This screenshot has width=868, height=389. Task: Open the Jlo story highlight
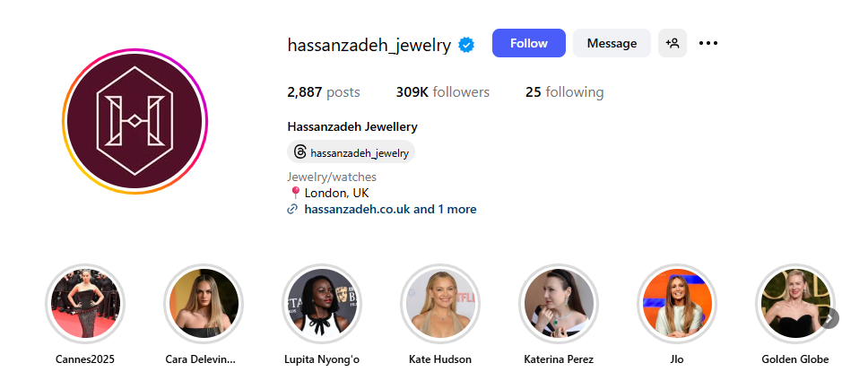(x=677, y=304)
